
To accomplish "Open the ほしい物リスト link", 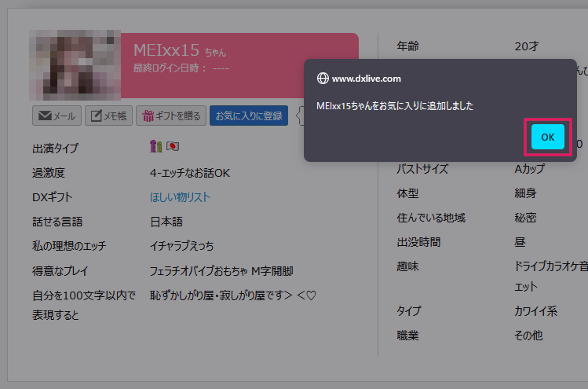I will tap(180, 197).
